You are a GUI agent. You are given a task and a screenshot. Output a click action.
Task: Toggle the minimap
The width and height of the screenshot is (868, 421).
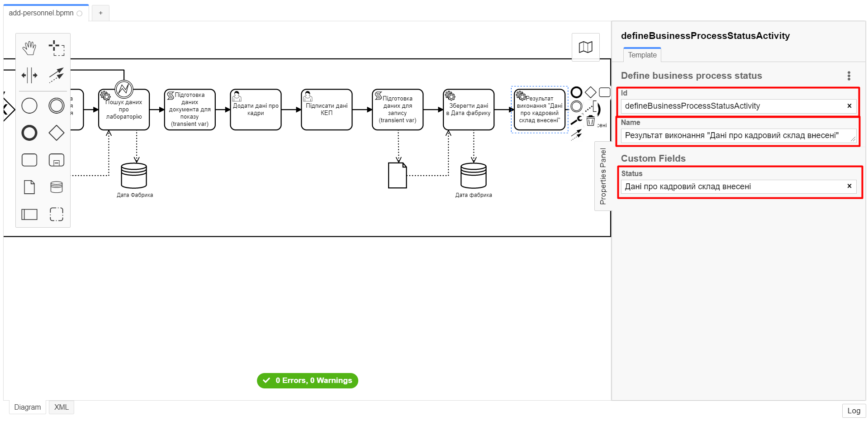tap(585, 47)
